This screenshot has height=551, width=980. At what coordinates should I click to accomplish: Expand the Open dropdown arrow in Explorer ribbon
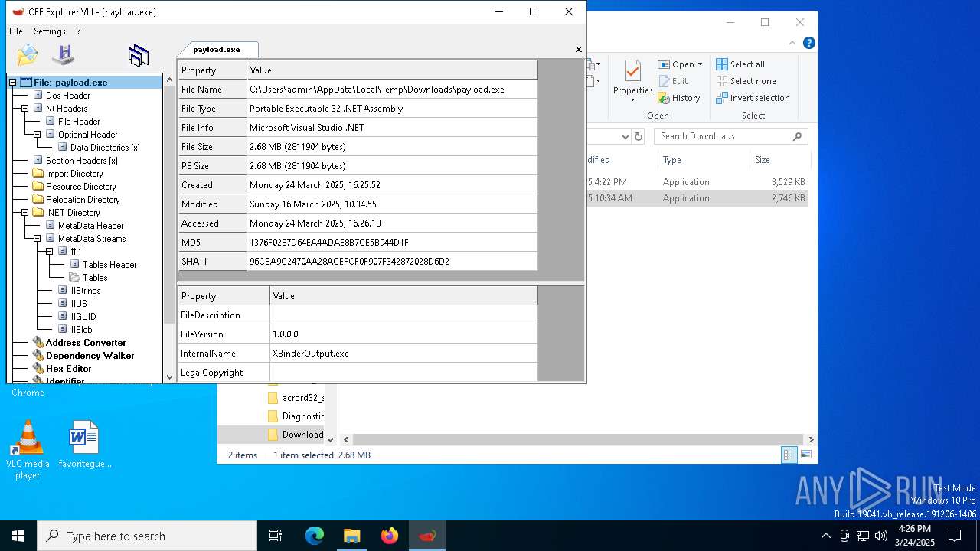700,64
